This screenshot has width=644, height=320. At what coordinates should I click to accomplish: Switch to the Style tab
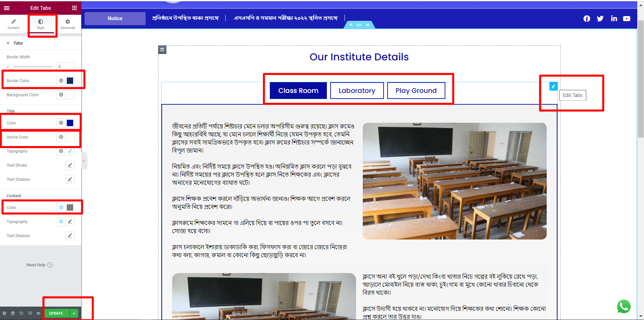coord(41,24)
